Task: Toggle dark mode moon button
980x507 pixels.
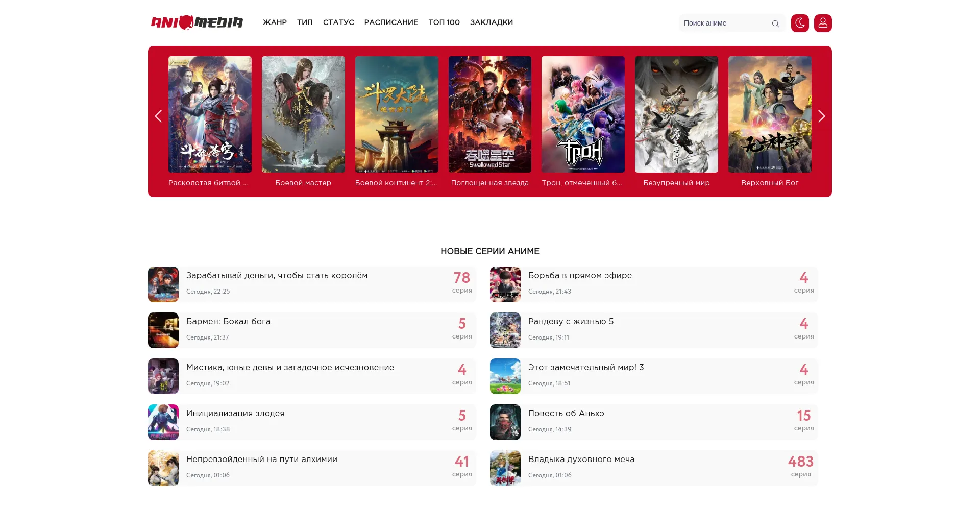Action: click(800, 23)
